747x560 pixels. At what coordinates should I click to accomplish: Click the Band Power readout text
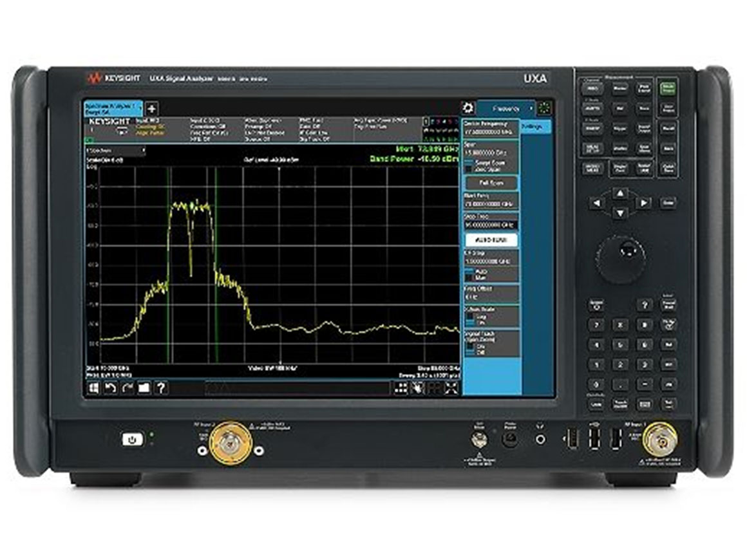point(414,158)
